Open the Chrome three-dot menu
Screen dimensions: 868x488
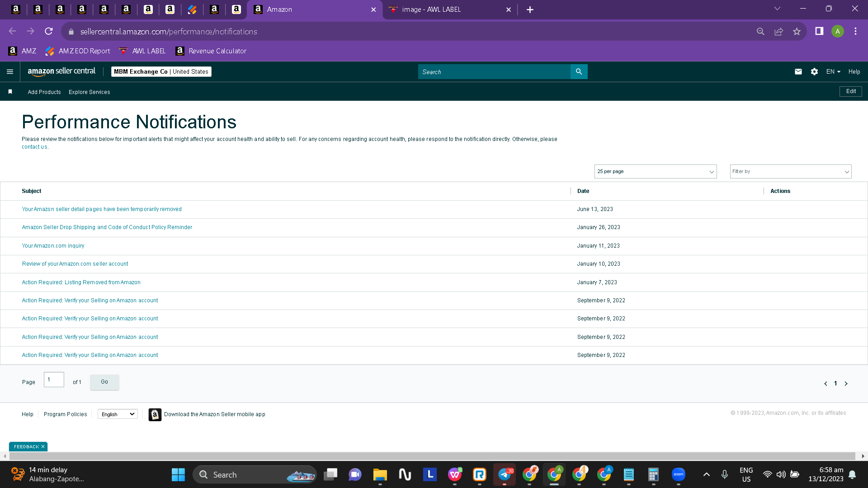tap(855, 31)
